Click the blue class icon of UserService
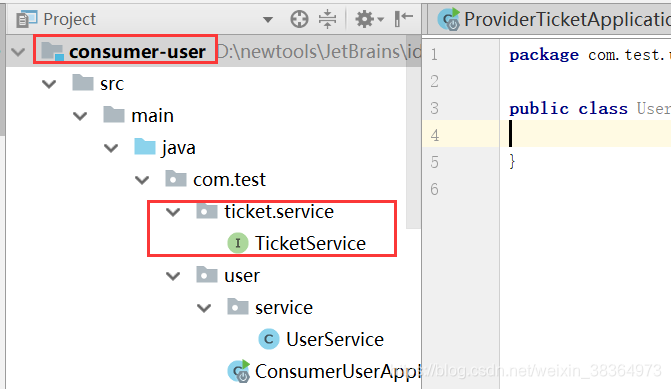Image resolution: width=671 pixels, height=389 pixels. point(269,339)
